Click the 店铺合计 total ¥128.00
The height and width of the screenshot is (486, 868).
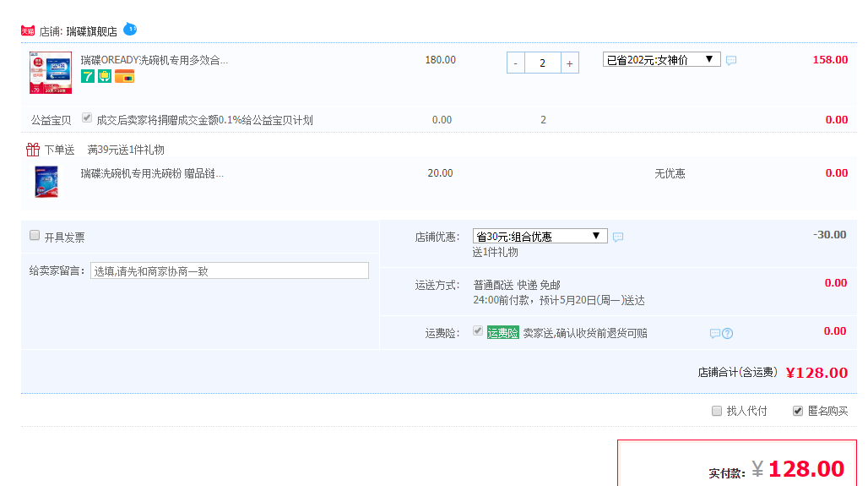tap(816, 373)
